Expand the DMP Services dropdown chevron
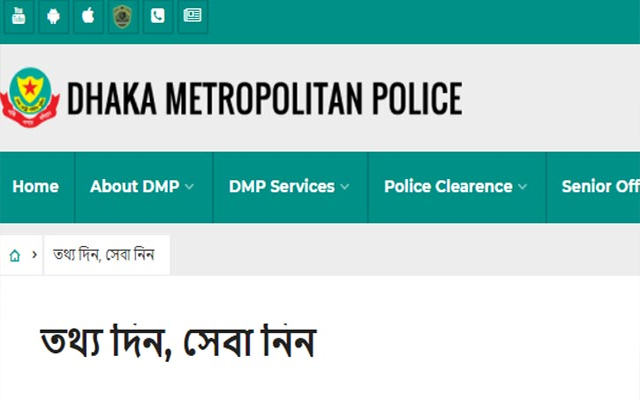This screenshot has width=640, height=400. tap(345, 187)
